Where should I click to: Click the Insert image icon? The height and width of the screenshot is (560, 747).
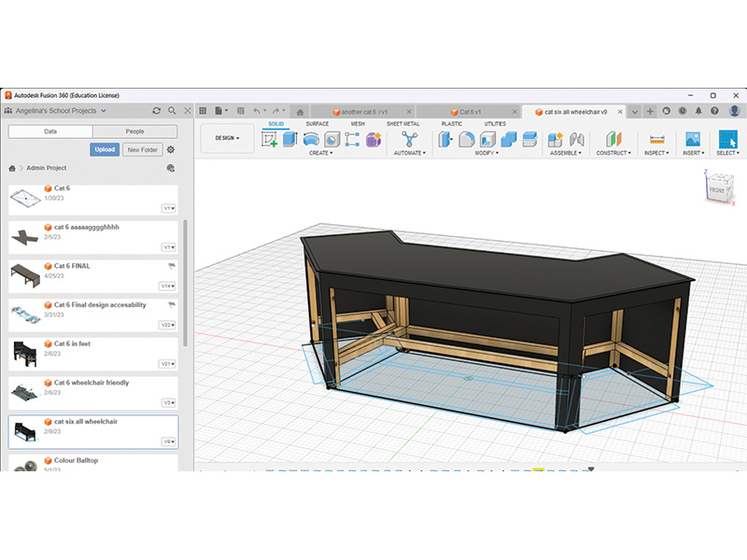[693, 139]
